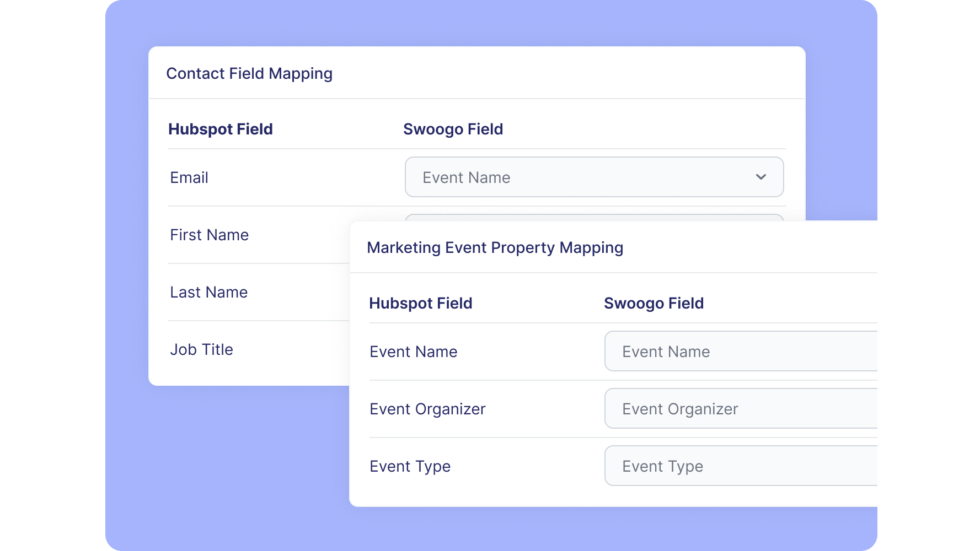
Task: Select the Last Name Hubspot field label
Action: tap(209, 292)
